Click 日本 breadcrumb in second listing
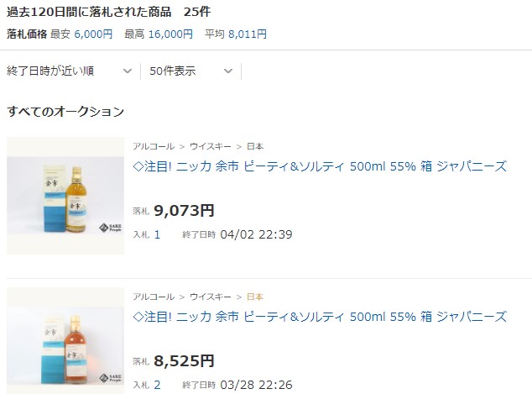This screenshot has width=532, height=394. [255, 297]
